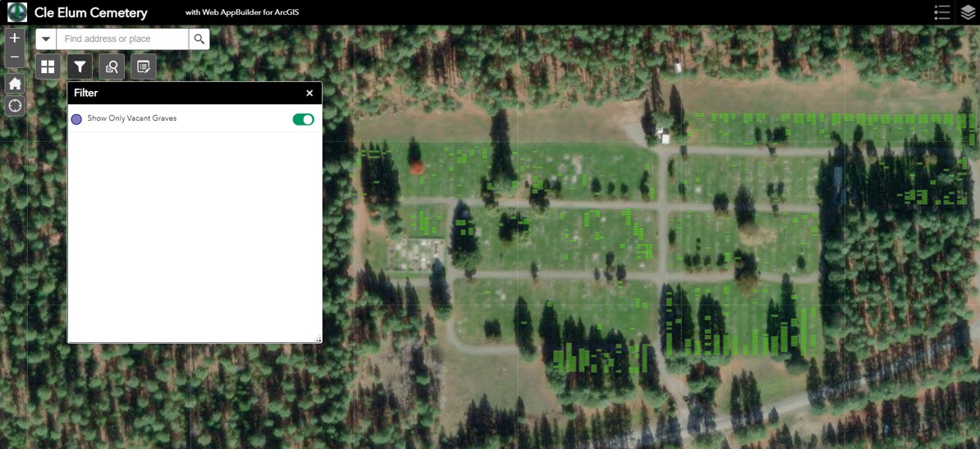Click the purple vacant graves filter symbol

click(76, 119)
